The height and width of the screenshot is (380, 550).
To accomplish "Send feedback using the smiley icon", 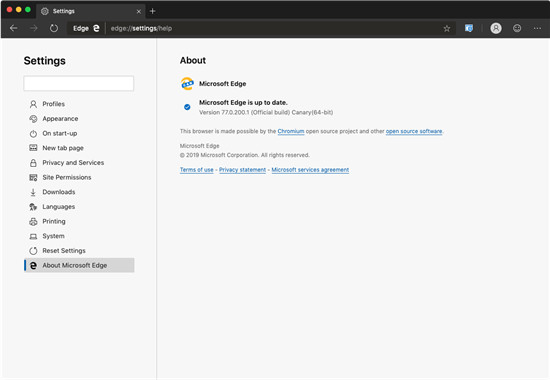I will [x=517, y=28].
